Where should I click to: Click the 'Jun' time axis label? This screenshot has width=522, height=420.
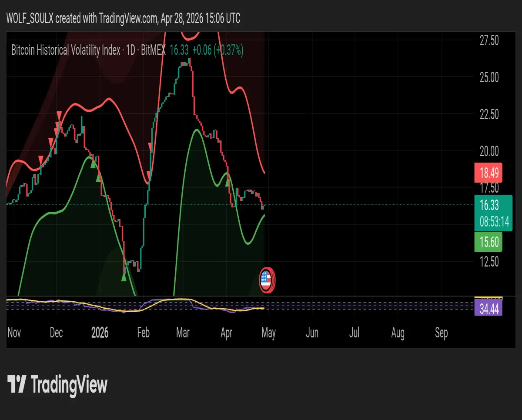click(x=312, y=333)
